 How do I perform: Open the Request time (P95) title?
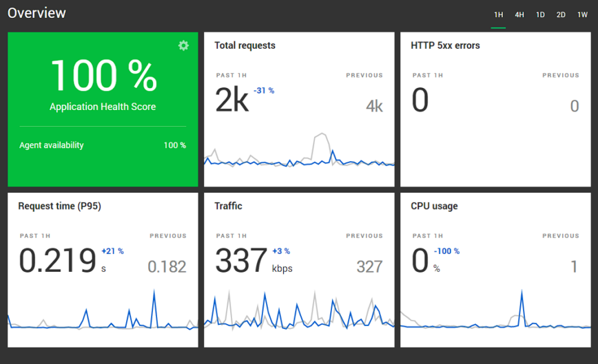59,206
